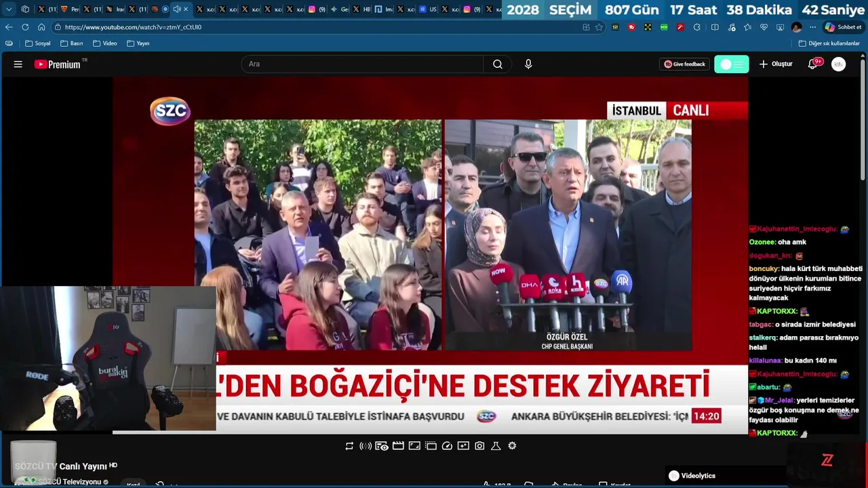
Task: Click the YouTube search input field
Action: (x=362, y=64)
